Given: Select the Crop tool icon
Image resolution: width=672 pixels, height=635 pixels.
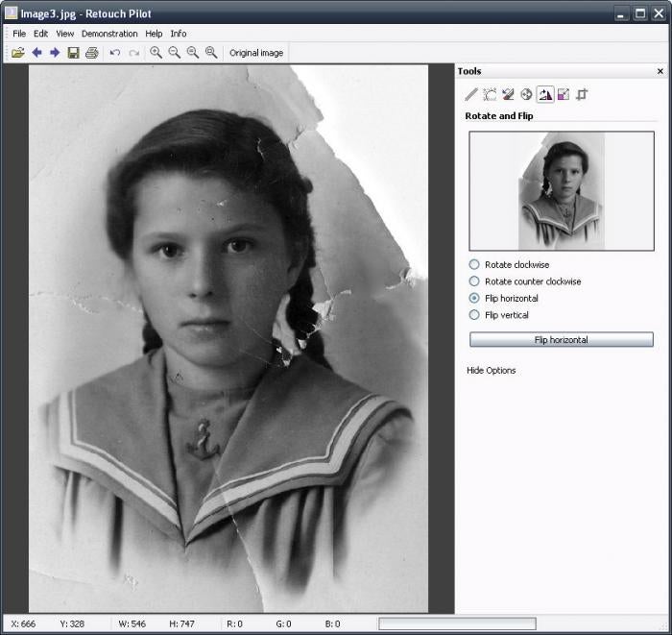Looking at the screenshot, I should (582, 94).
